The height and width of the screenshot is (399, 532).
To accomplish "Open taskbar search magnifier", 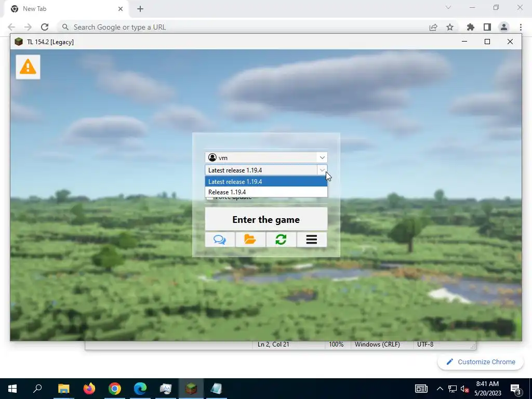I will [x=37, y=389].
